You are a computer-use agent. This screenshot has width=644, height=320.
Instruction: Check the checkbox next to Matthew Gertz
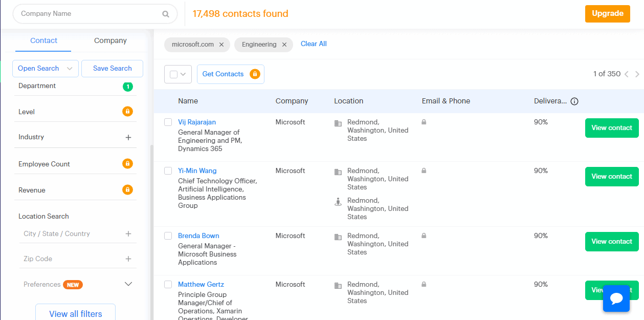pos(168,284)
